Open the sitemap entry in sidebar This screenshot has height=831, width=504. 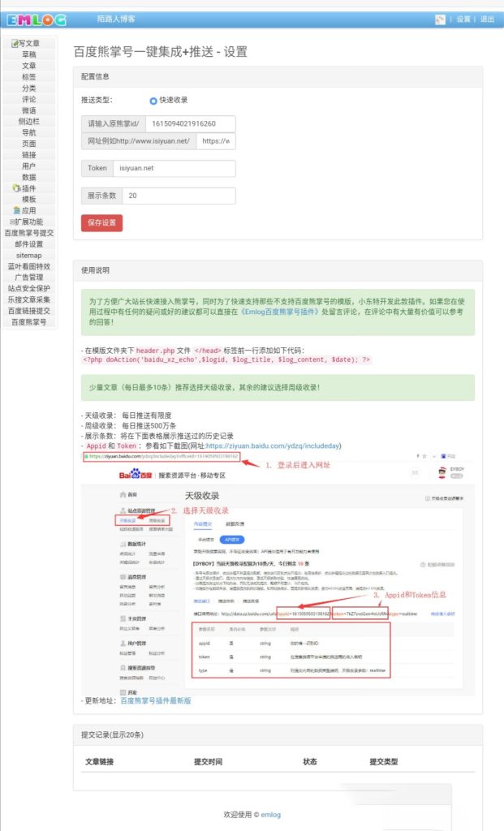pos(29,255)
